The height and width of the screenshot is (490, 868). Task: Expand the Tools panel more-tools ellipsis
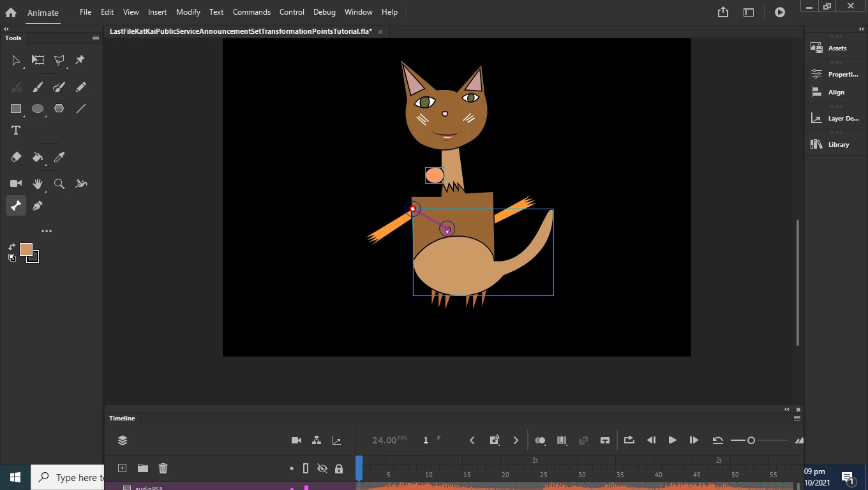pos(47,231)
